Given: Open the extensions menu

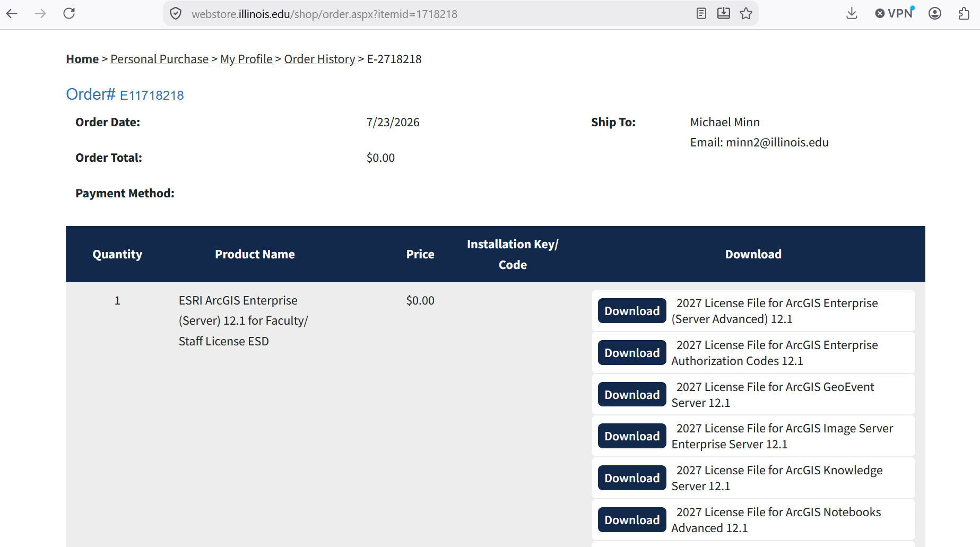Looking at the screenshot, I should click(x=964, y=14).
